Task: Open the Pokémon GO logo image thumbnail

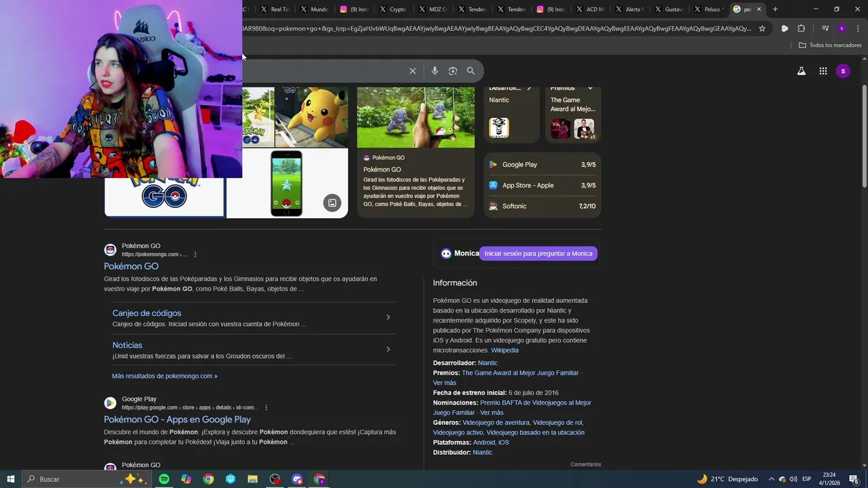Action: pos(164,197)
